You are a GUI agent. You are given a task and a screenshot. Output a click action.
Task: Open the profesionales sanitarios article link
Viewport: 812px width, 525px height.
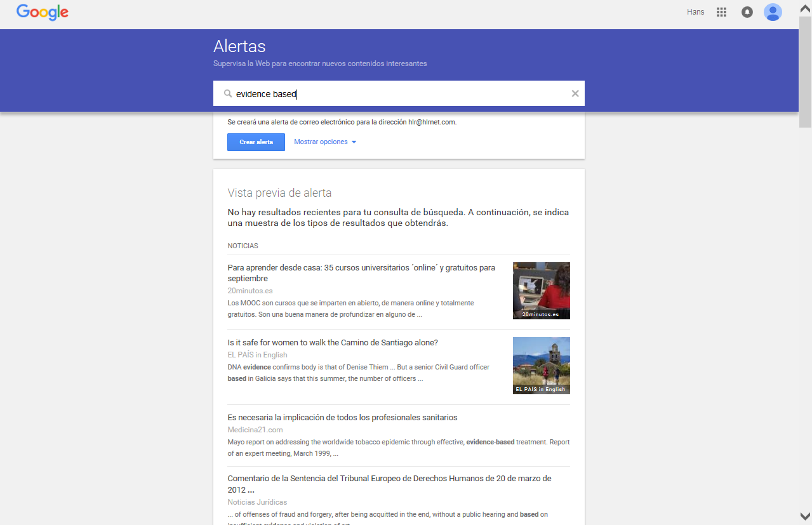click(342, 418)
